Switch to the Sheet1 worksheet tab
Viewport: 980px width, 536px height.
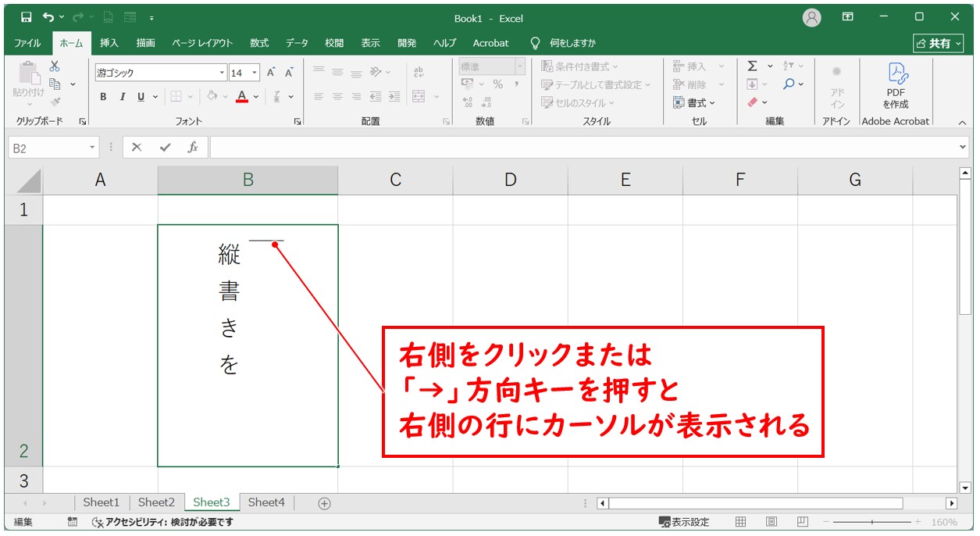pyautogui.click(x=102, y=502)
